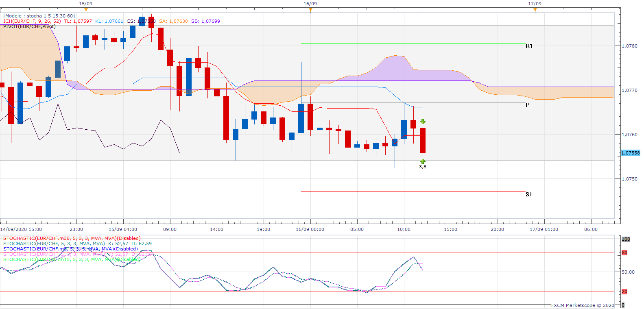644x309 pixels.
Task: Click the 16/09 00:00 time axis label
Action: (x=310, y=229)
